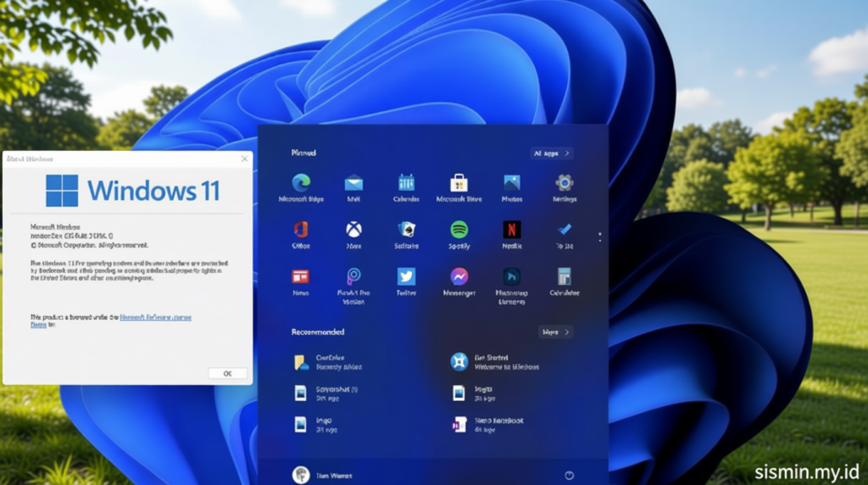
Task: Open the Calculator app
Action: 564,276
